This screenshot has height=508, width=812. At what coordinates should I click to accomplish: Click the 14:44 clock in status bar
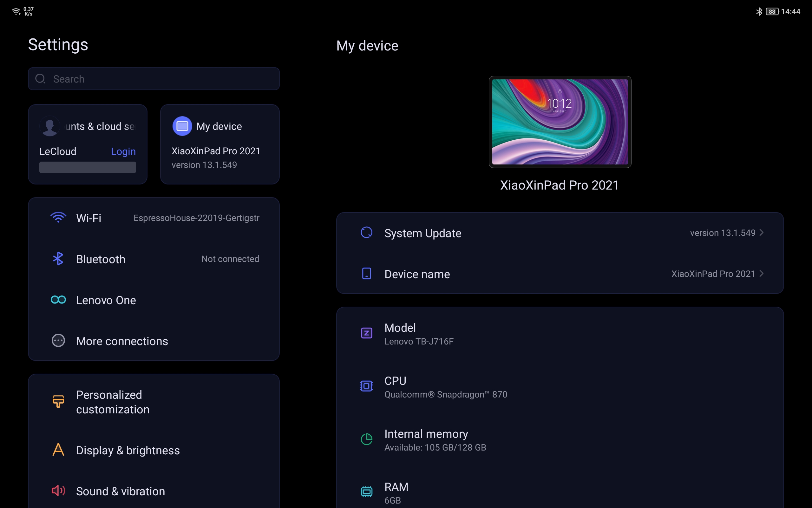pos(790,12)
